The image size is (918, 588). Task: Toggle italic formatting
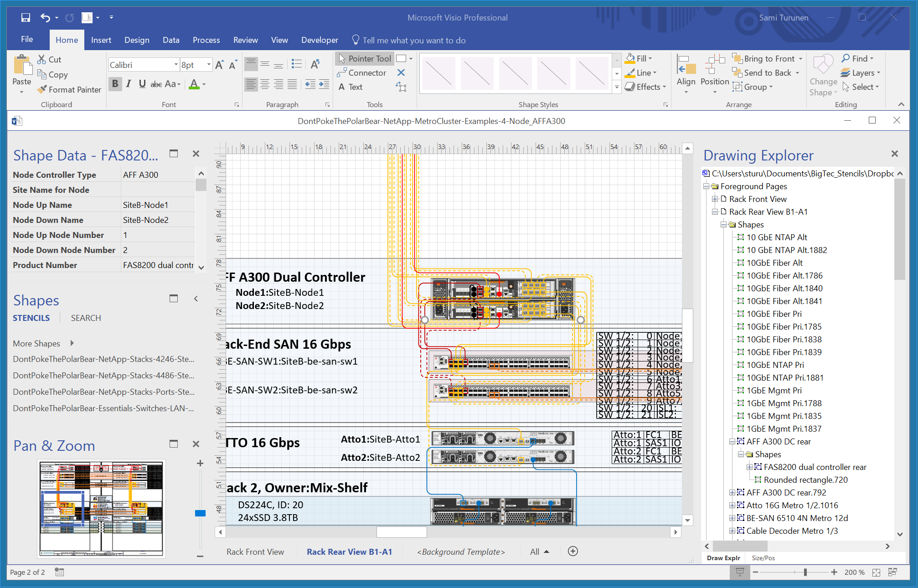click(129, 84)
